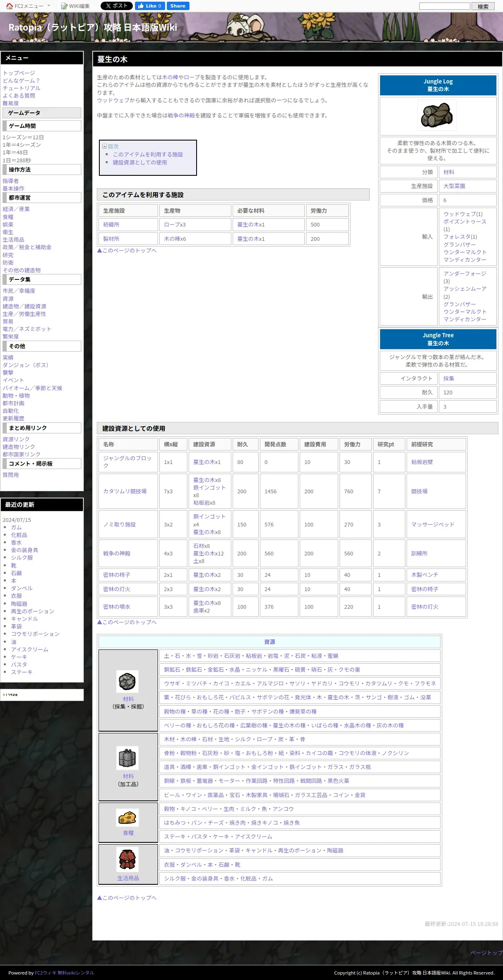Jump to 建設資源としての使用 in contents
The image size is (503, 980).
[140, 162]
